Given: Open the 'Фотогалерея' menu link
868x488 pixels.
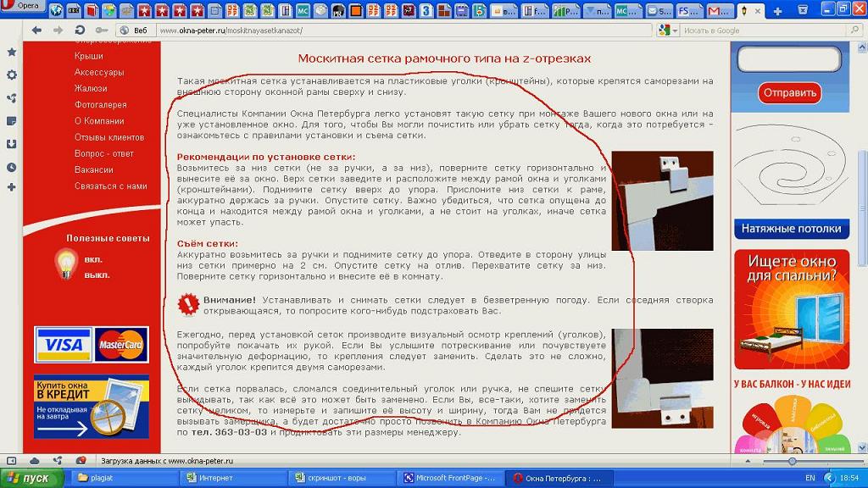Looking at the screenshot, I should tap(100, 104).
